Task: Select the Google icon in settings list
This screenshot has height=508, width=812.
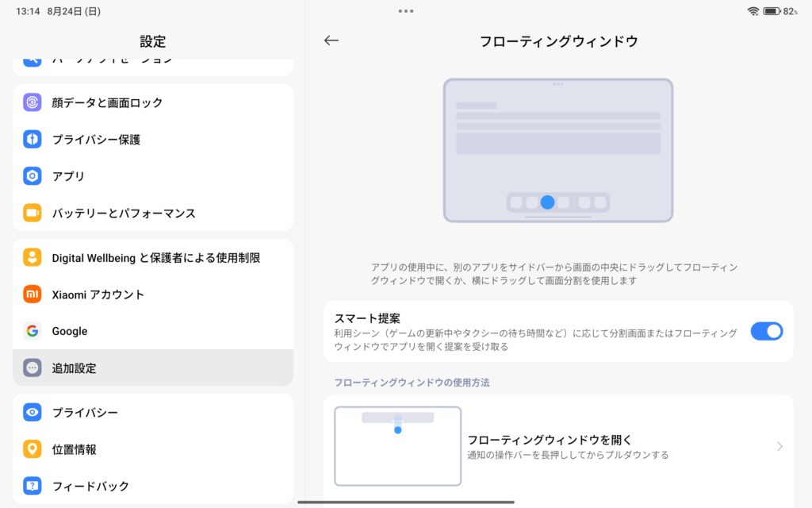Action: pos(32,331)
